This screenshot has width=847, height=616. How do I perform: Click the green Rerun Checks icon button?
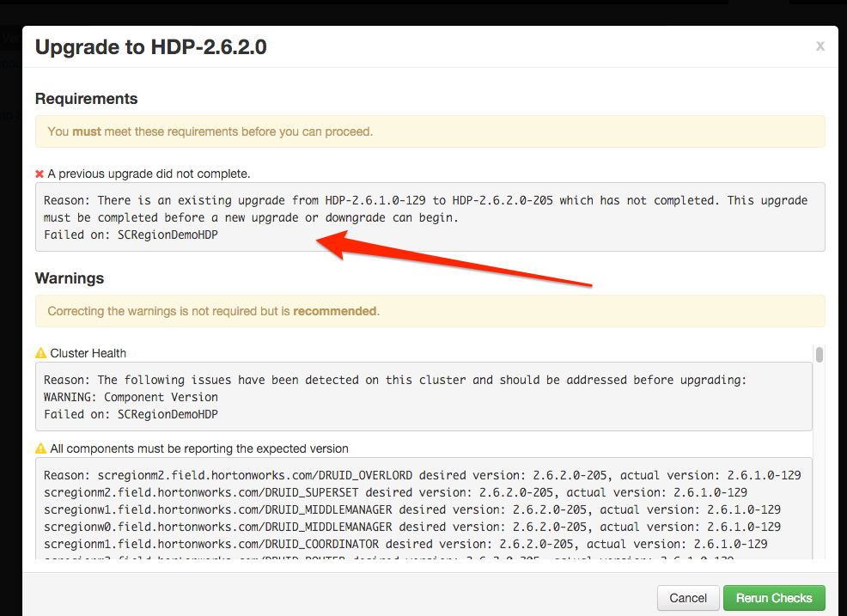[x=774, y=597]
